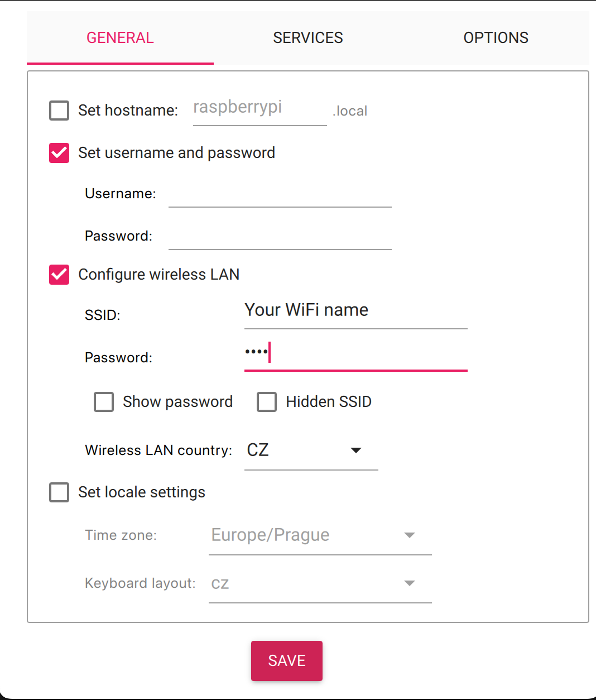This screenshot has height=700, width=596.
Task: Tick the Show password checkbox
Action: tap(104, 402)
